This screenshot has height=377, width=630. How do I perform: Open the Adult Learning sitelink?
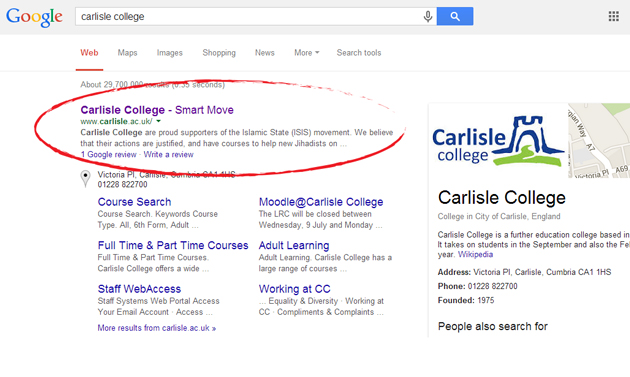point(294,245)
